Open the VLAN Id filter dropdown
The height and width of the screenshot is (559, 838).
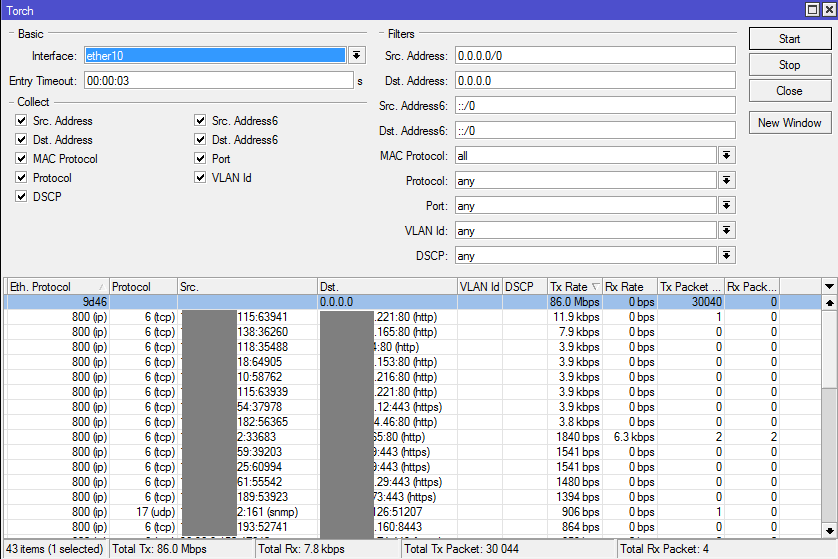tap(726, 231)
